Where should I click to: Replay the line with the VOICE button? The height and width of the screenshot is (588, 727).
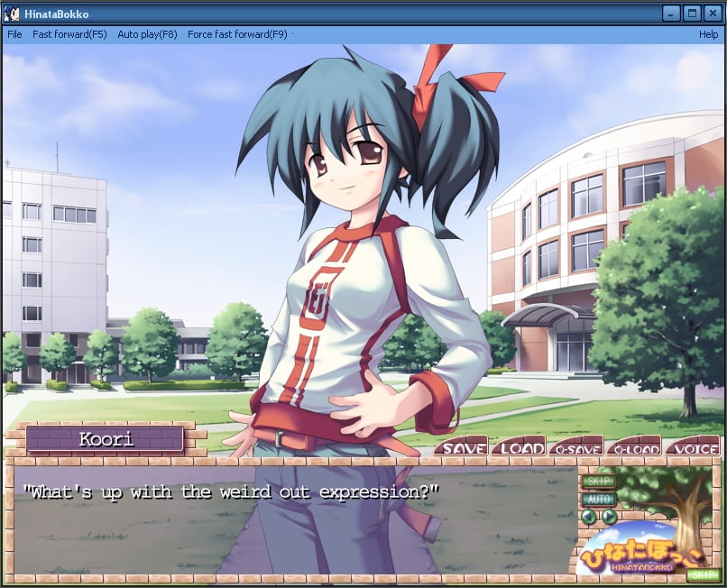click(x=692, y=447)
